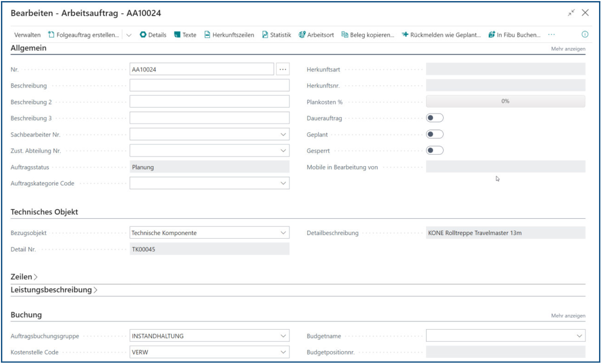The image size is (602, 364).
Task: Click the Herkunftsart field
Action: [506, 69]
